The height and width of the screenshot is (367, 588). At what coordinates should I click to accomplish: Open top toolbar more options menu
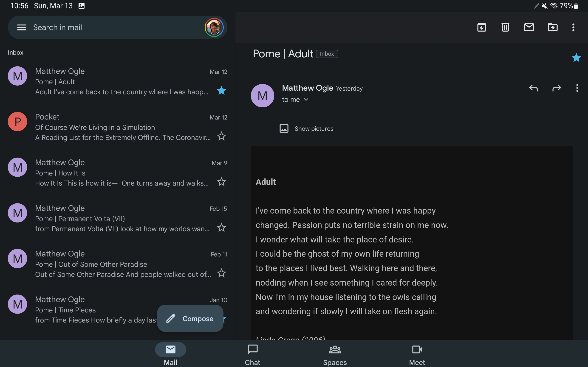tap(573, 27)
